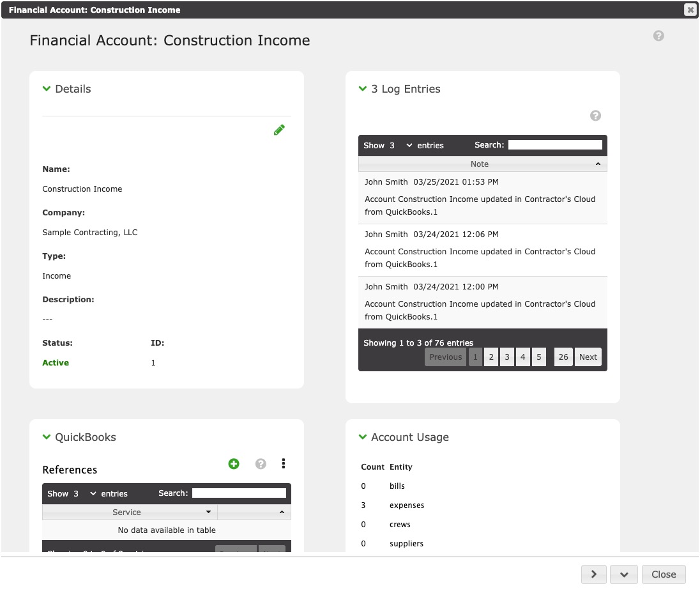Click the Type value Income
Viewport: 700px width, 593px height.
56,276
